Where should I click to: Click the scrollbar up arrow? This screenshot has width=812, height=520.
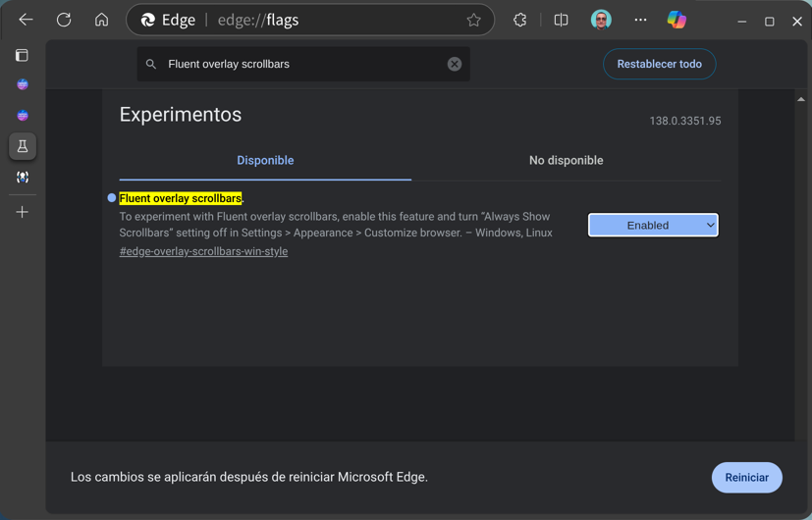pyautogui.click(x=801, y=99)
